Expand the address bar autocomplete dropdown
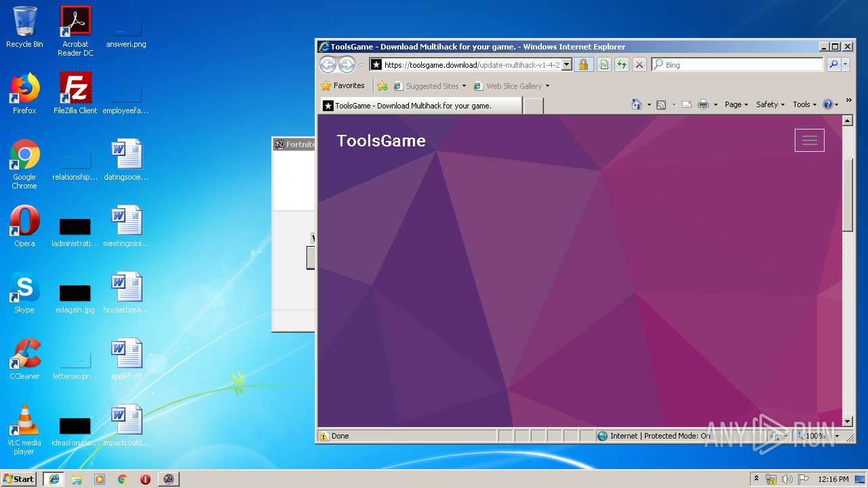The height and width of the screenshot is (488, 868). pyautogui.click(x=567, y=65)
